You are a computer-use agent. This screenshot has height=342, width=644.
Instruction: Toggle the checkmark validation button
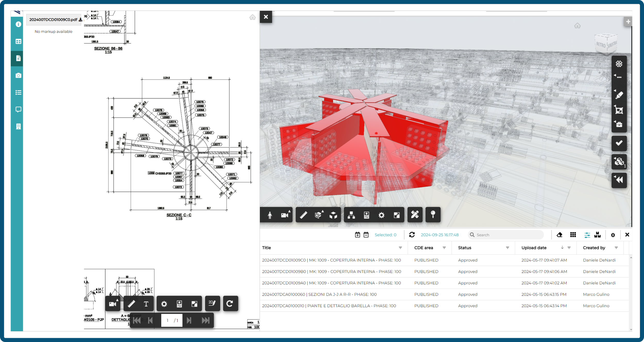pyautogui.click(x=619, y=143)
